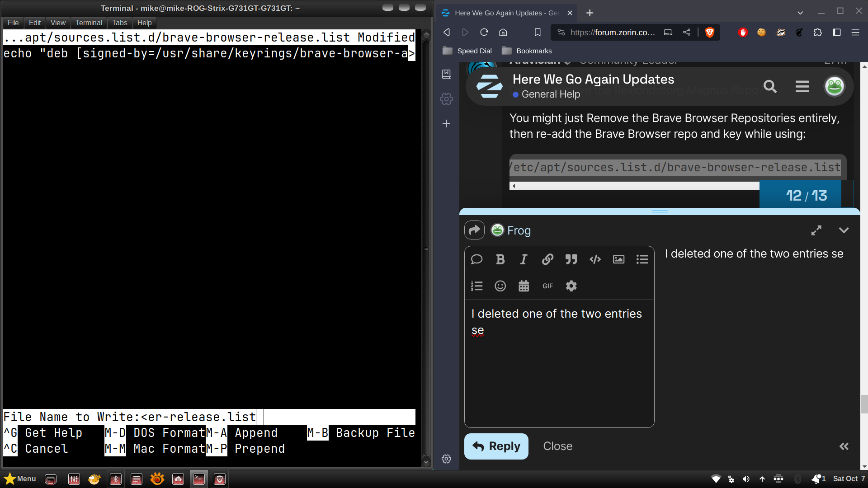The width and height of the screenshot is (868, 488).
Task: Toggle the browser sidebar panel
Action: click(837, 32)
